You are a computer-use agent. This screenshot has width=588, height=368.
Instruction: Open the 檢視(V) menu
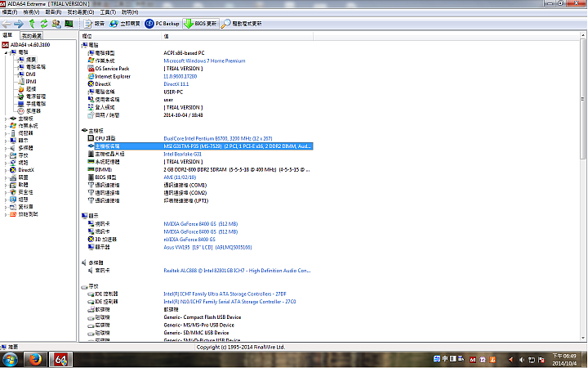click(x=31, y=12)
